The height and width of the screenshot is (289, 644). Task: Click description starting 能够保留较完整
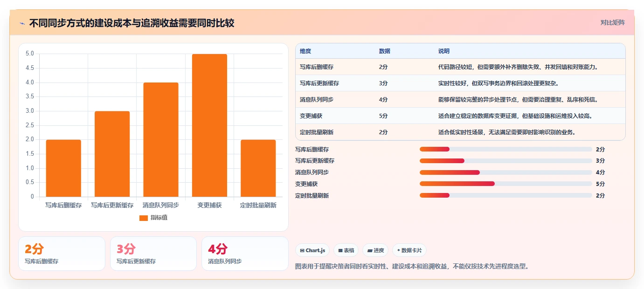click(x=518, y=100)
